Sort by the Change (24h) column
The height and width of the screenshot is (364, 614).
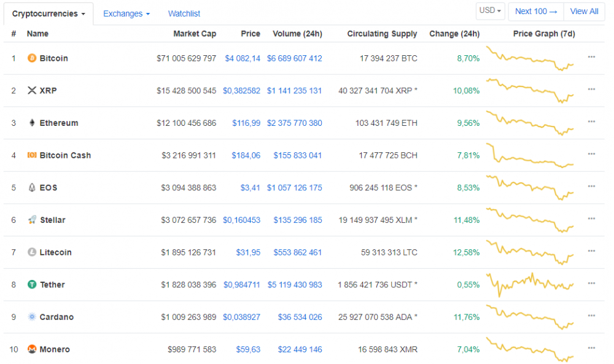click(x=454, y=34)
